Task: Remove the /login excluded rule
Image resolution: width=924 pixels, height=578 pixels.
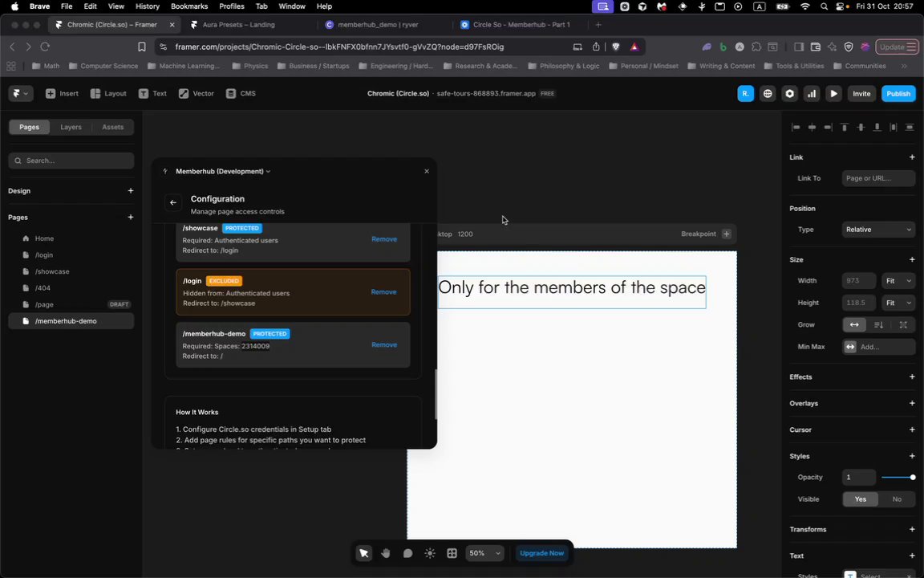Action: (x=383, y=292)
